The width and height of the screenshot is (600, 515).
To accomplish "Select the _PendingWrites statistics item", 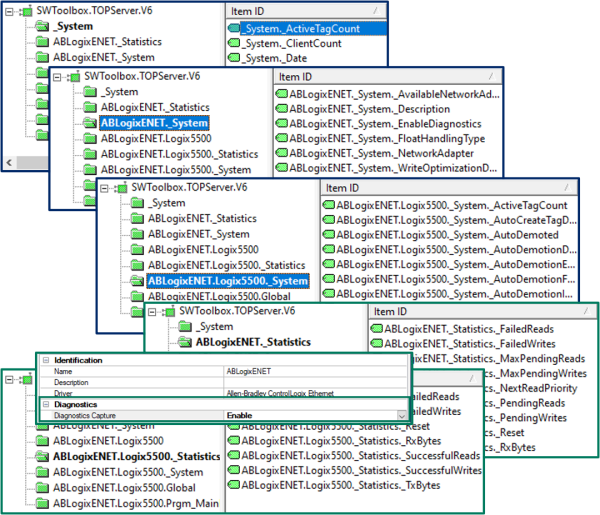I will tap(526, 417).
